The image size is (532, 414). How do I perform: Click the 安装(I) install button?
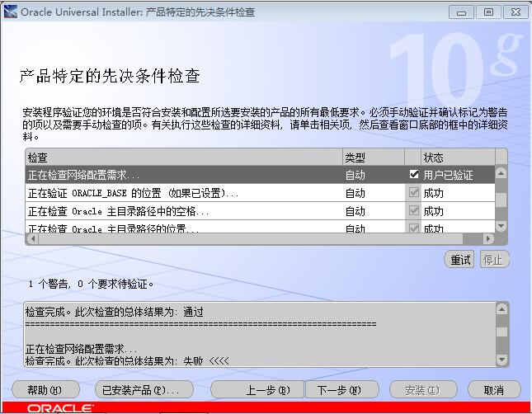tap(423, 390)
